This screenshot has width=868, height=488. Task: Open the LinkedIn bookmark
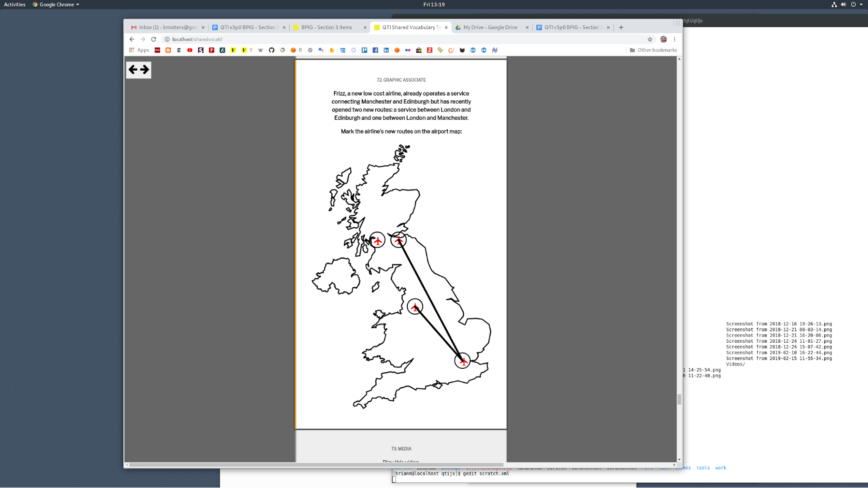point(386,50)
